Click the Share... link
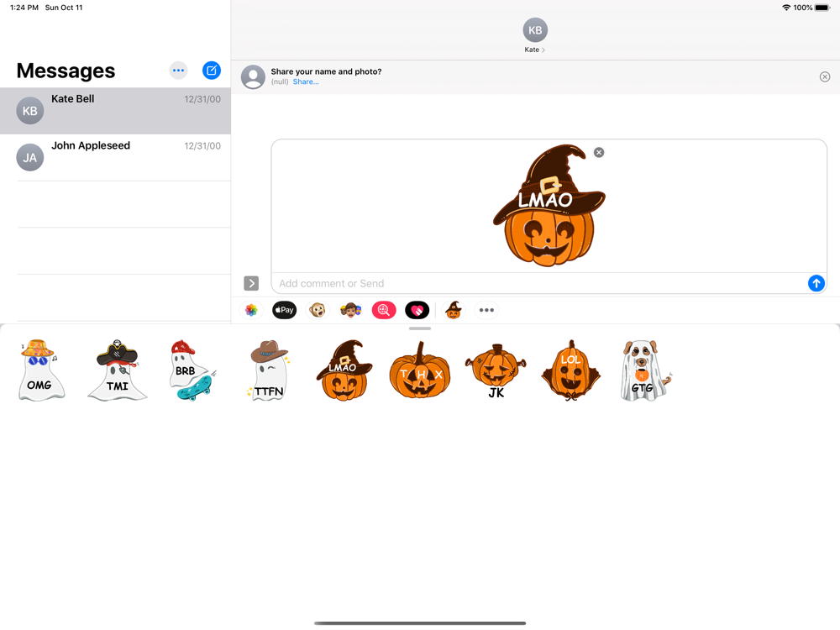Screen dimensions: 840x630 click(x=306, y=82)
